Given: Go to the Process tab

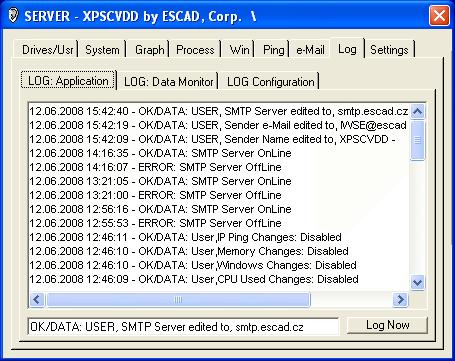Looking at the screenshot, I should pyautogui.click(x=195, y=50).
